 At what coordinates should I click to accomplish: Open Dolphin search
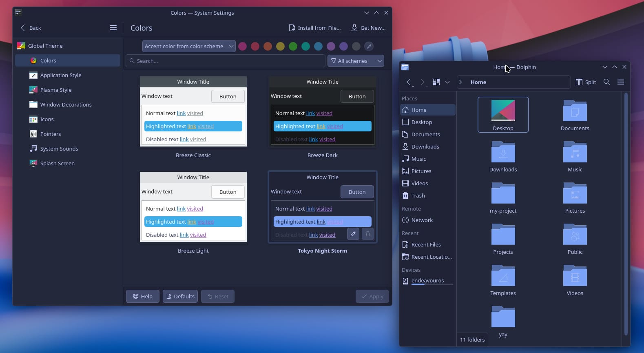607,82
